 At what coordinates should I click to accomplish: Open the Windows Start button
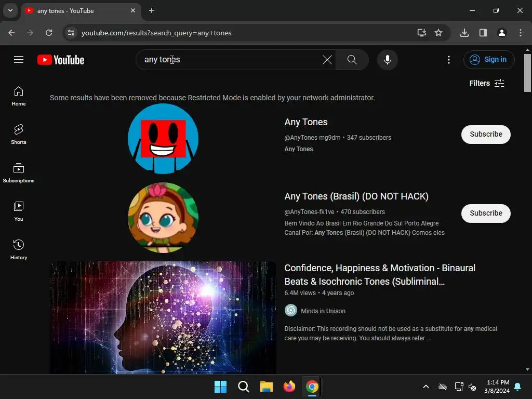coord(220,387)
